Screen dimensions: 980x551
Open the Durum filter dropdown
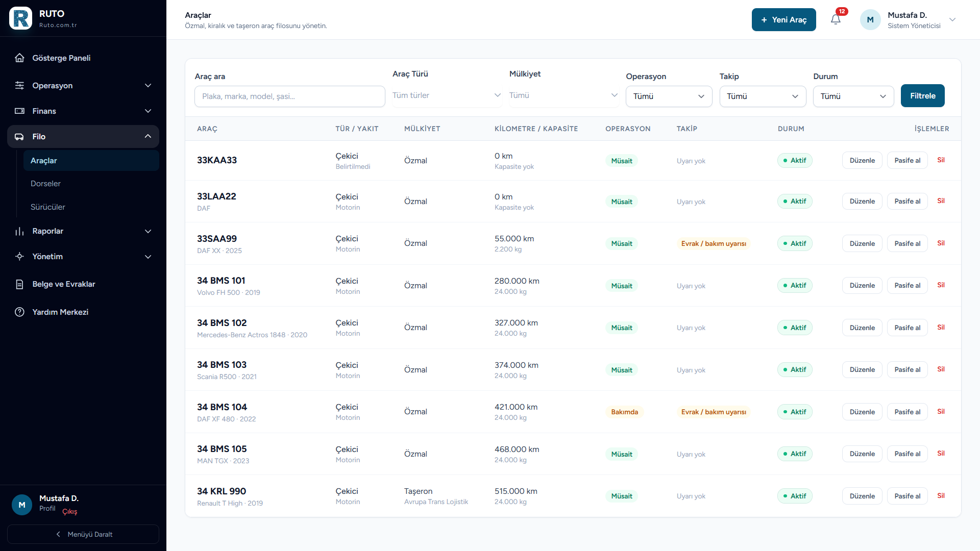(x=853, y=96)
